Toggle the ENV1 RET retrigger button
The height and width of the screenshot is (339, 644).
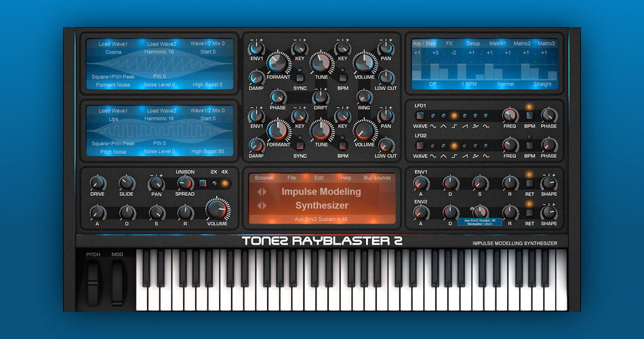tap(529, 183)
